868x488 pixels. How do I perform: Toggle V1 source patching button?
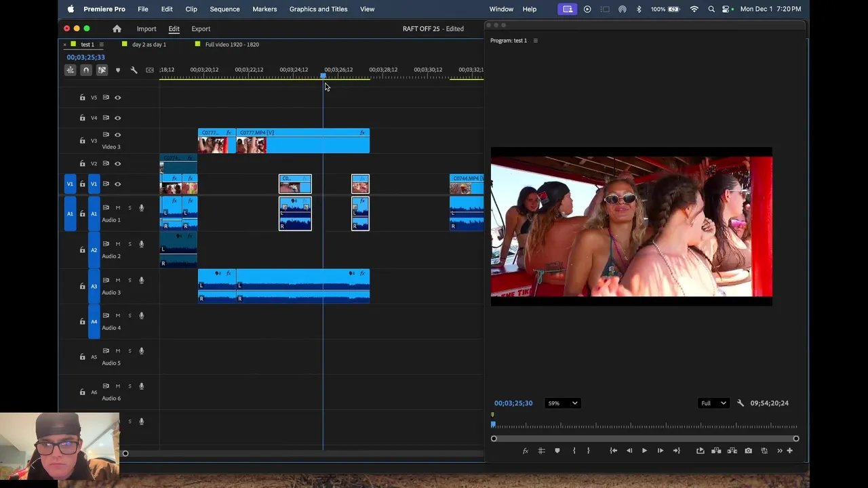(70, 184)
